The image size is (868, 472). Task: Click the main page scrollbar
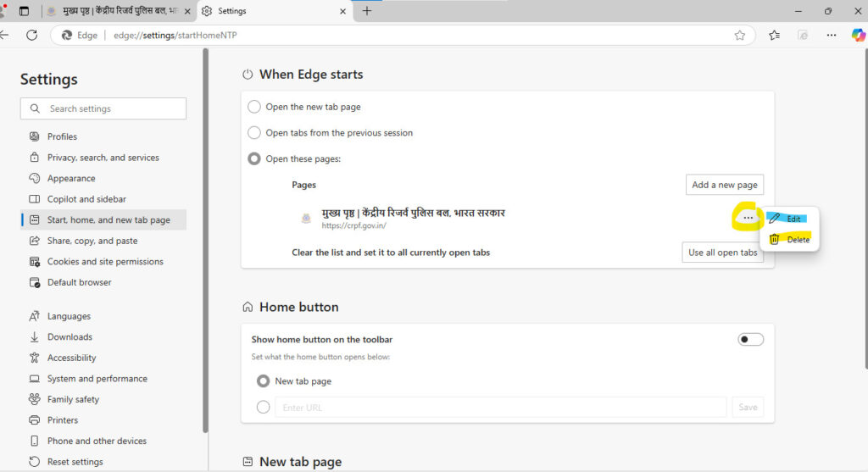865,209
